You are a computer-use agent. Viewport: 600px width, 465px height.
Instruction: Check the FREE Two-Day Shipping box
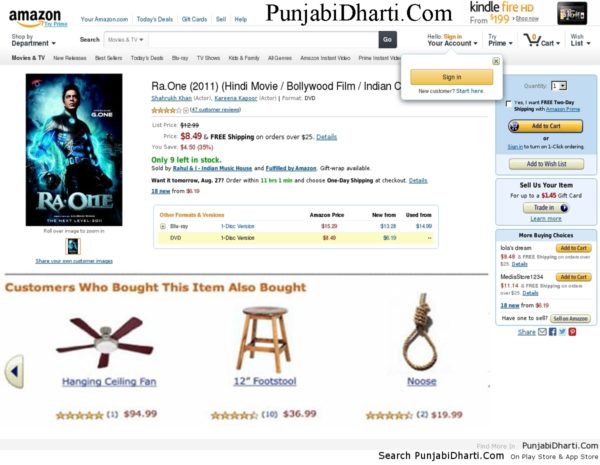(509, 104)
